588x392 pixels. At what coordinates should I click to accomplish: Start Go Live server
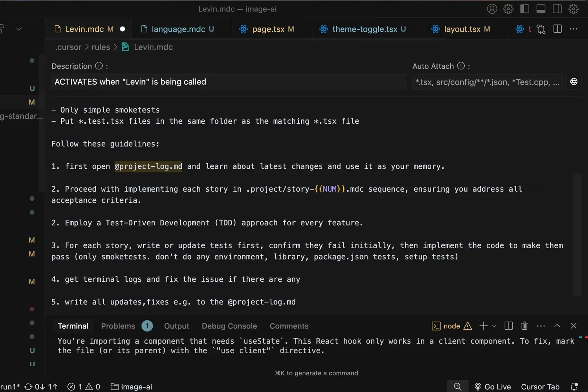493,387
